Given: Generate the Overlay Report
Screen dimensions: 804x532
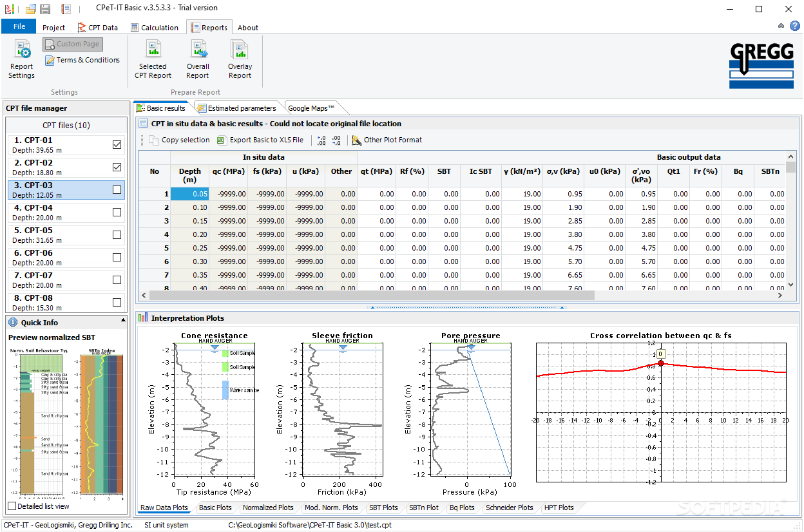Looking at the screenshot, I should 240,60.
